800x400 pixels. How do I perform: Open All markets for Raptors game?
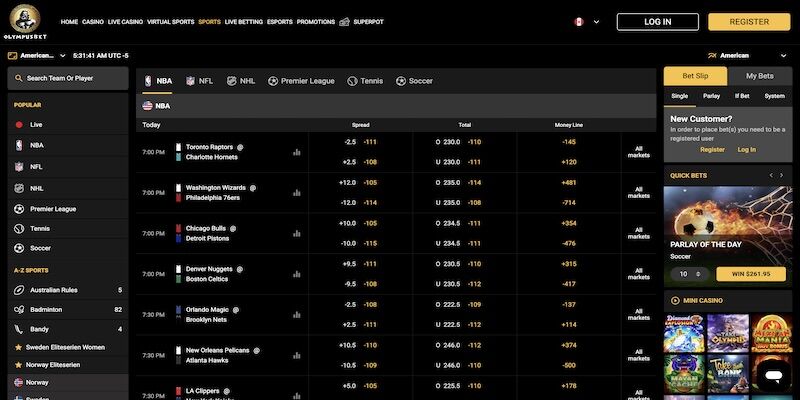(639, 152)
